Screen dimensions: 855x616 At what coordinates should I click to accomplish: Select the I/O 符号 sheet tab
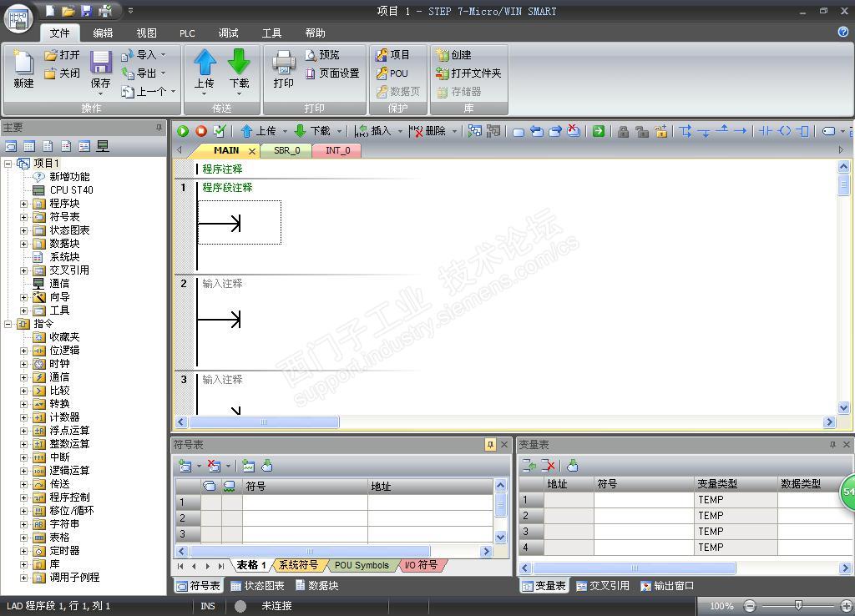421,565
